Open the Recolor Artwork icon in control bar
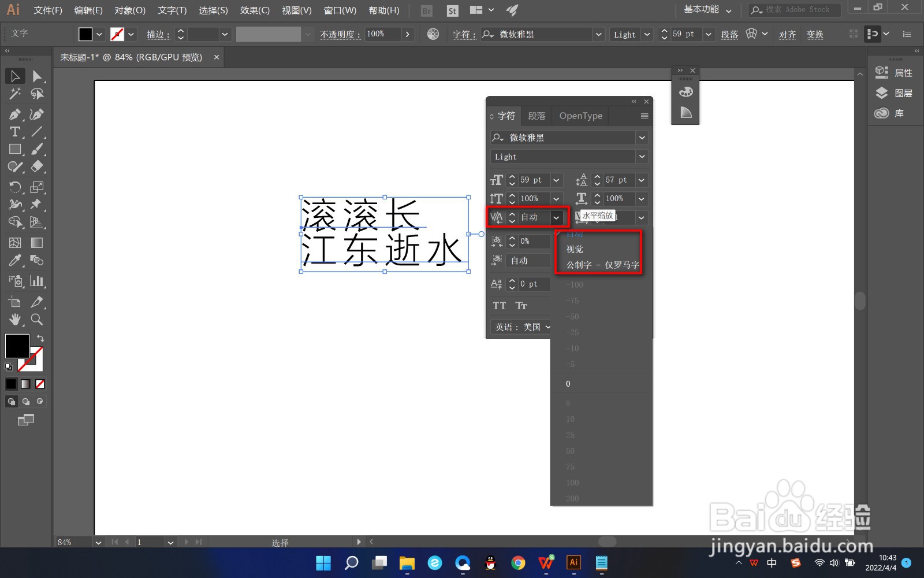The height and width of the screenshot is (578, 924). [x=433, y=34]
